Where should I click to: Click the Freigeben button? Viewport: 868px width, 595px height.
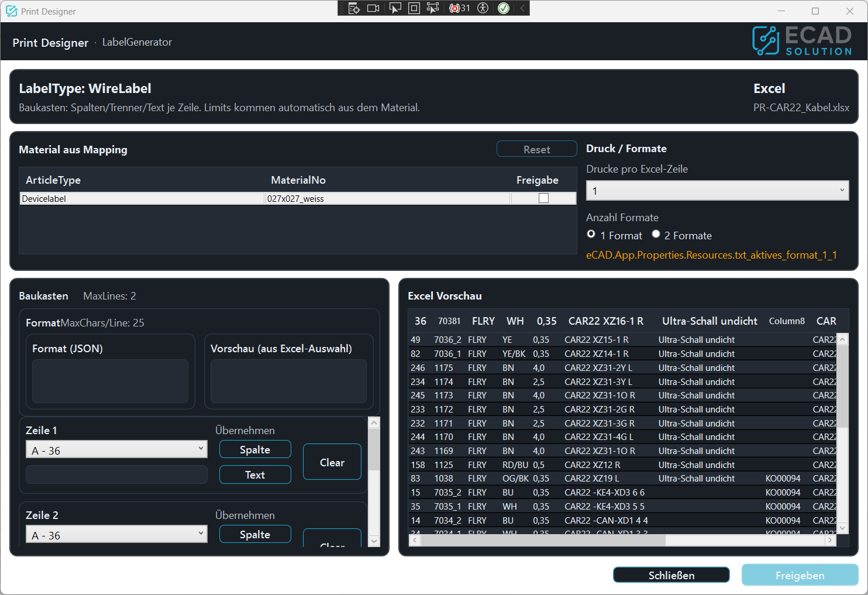coord(800,575)
